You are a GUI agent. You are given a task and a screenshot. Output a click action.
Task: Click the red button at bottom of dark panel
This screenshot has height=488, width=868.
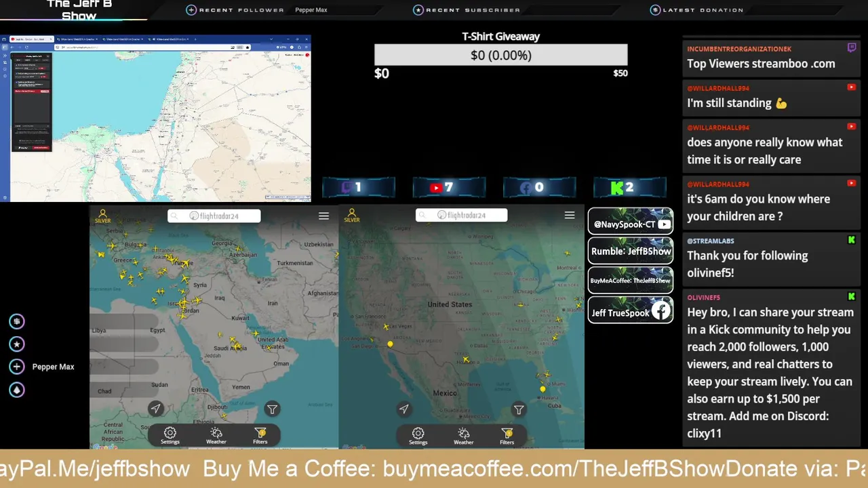click(41, 147)
